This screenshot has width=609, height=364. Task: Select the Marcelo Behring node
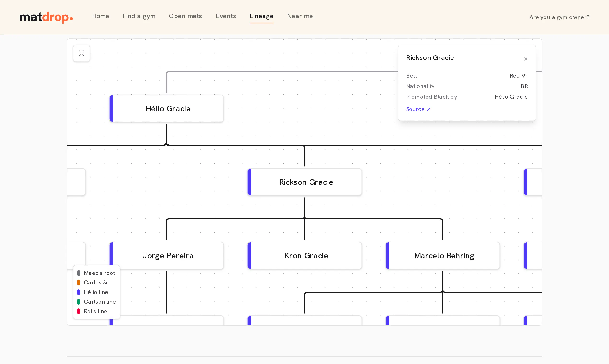pyautogui.click(x=443, y=256)
